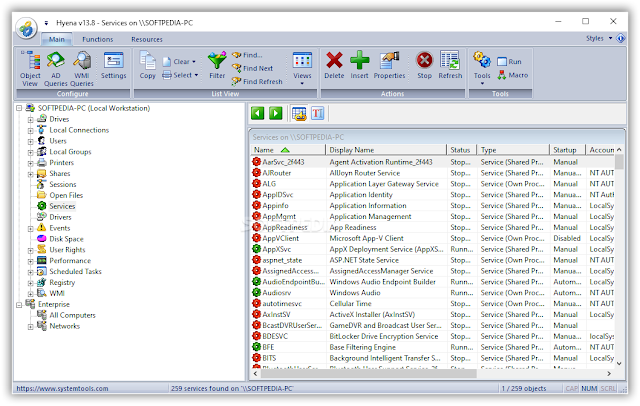Screen dimensions: 640x406
Task: Open the quick access toolbar dropdown arrow
Action: tap(46, 23)
